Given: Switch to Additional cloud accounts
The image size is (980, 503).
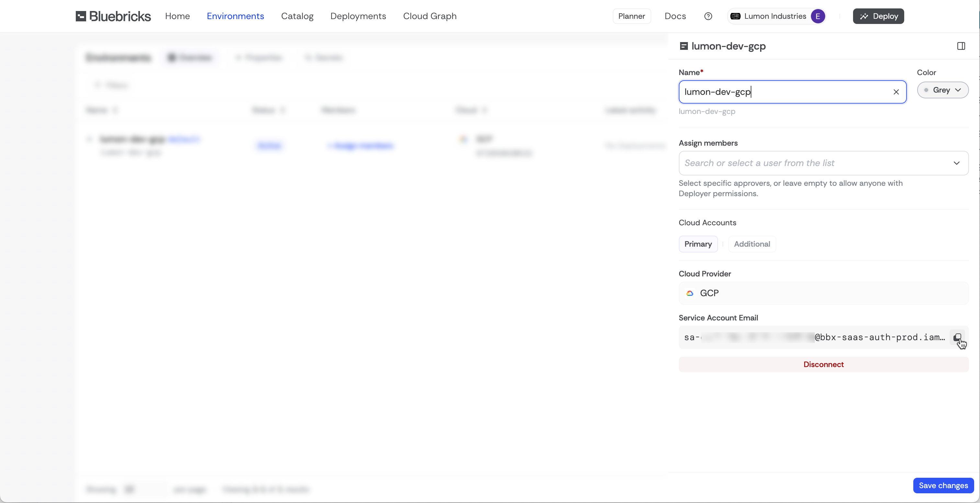Looking at the screenshot, I should coord(752,244).
